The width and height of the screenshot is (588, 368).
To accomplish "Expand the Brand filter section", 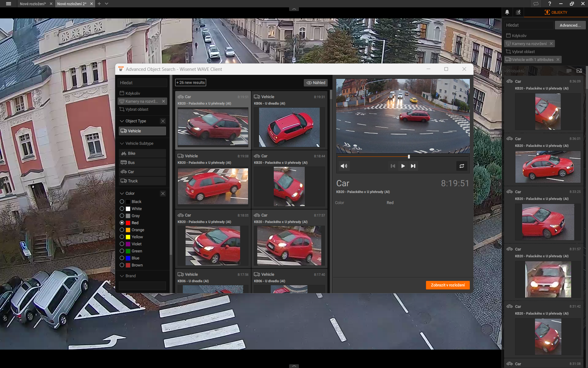I will tap(122, 276).
